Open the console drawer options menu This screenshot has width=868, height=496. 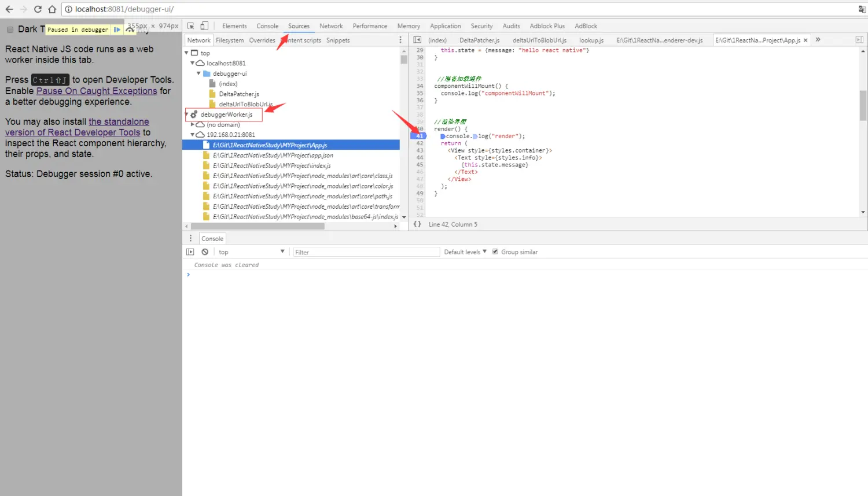(190, 238)
